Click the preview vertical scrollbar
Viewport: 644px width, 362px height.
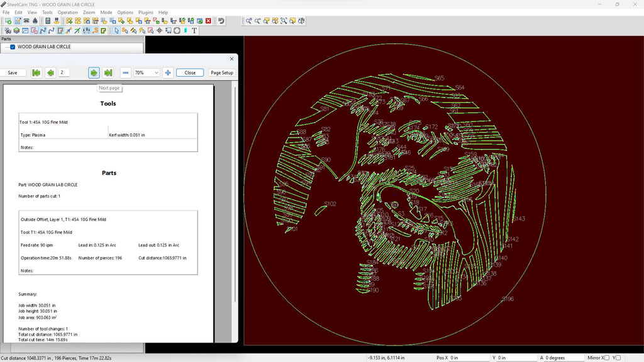pos(235,193)
